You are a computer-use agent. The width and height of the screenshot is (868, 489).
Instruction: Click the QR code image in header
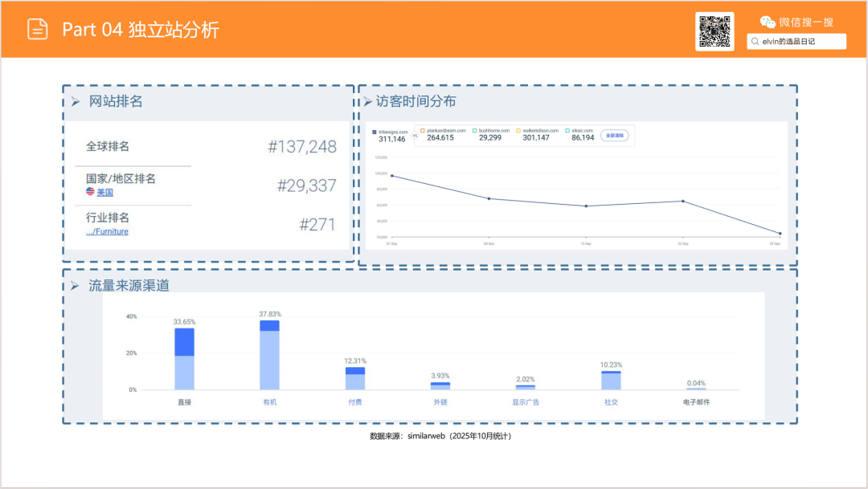[x=714, y=31]
